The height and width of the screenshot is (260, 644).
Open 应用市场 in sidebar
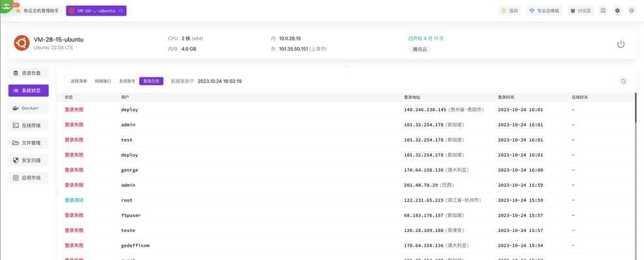[x=29, y=177]
